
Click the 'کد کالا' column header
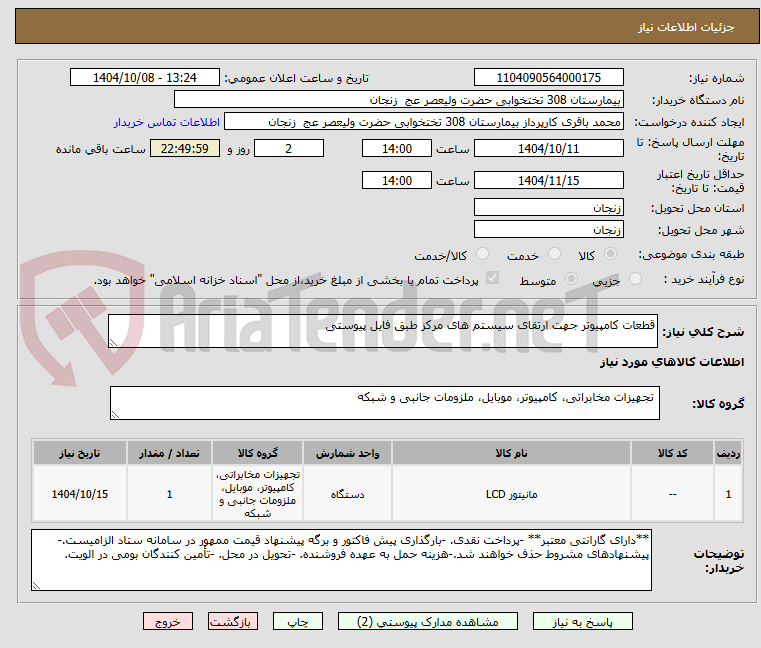(x=672, y=453)
